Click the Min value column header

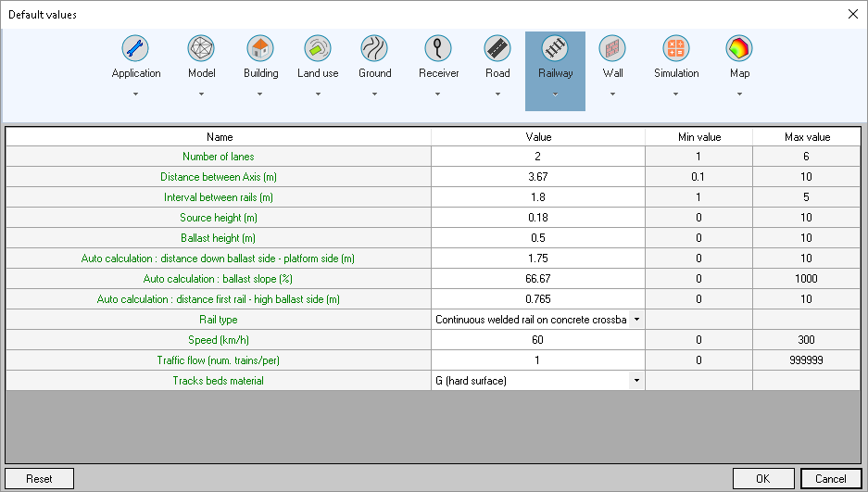[699, 137]
